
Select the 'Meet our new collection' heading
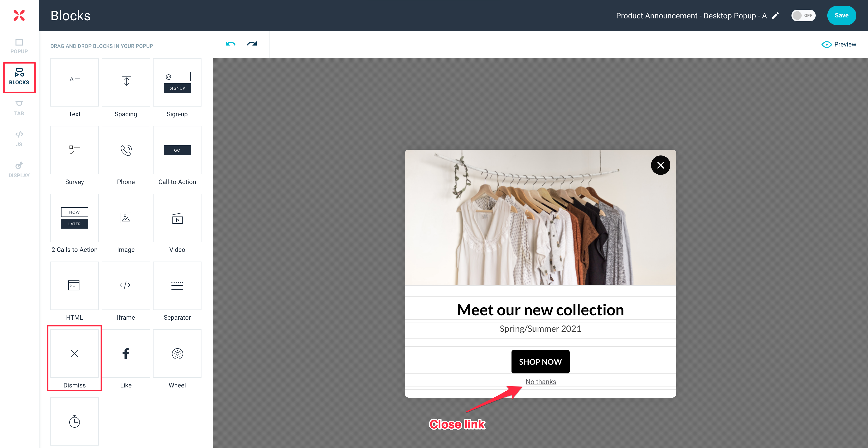[541, 310]
